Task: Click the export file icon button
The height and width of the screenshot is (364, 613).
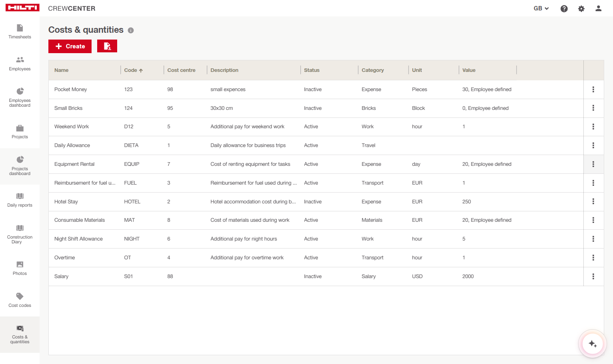Action: tap(107, 46)
